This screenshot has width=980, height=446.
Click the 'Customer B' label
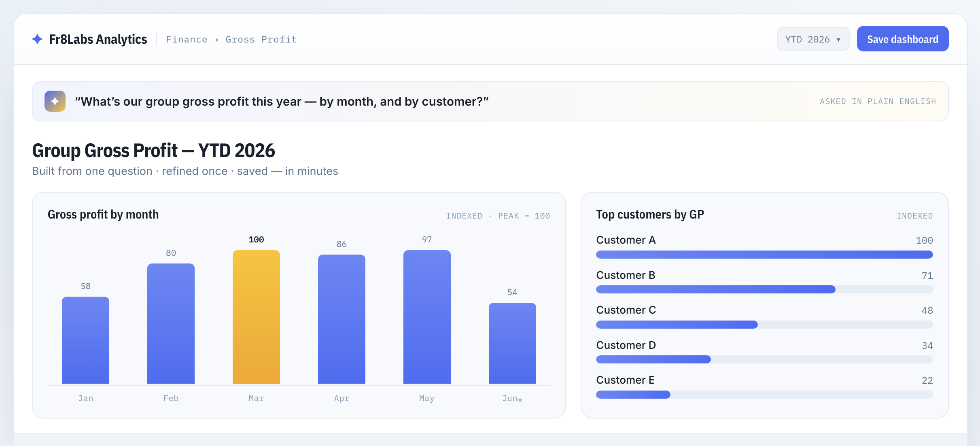(x=626, y=275)
